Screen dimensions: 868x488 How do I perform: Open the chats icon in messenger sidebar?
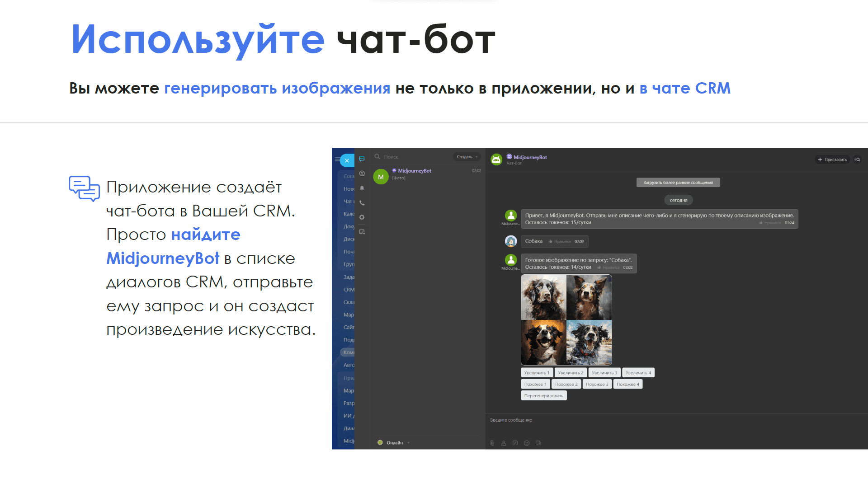point(362,159)
